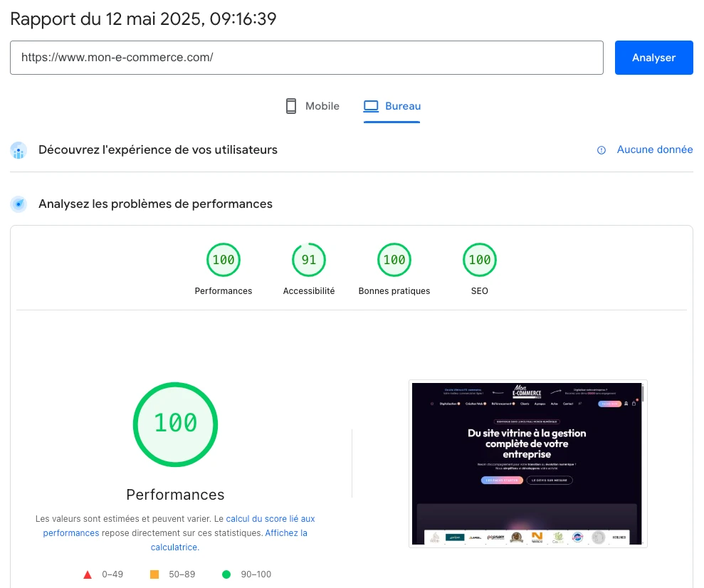
Task: Click Analysez les problèmes de performances heading
Action: 155,204
